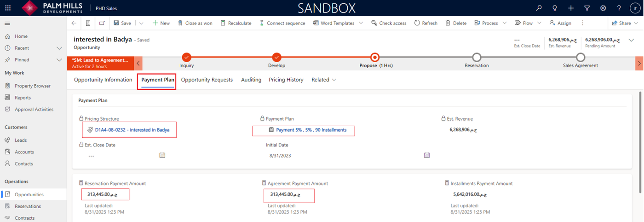The image size is (644, 222).
Task: Expand the Recent section chevron
Action: tap(59, 48)
